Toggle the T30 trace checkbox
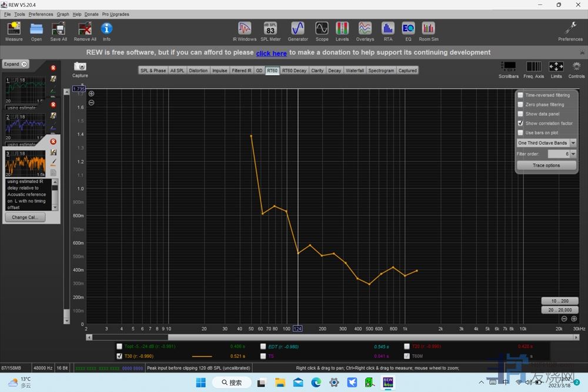Viewport: 588px width, 392px height. [120, 356]
